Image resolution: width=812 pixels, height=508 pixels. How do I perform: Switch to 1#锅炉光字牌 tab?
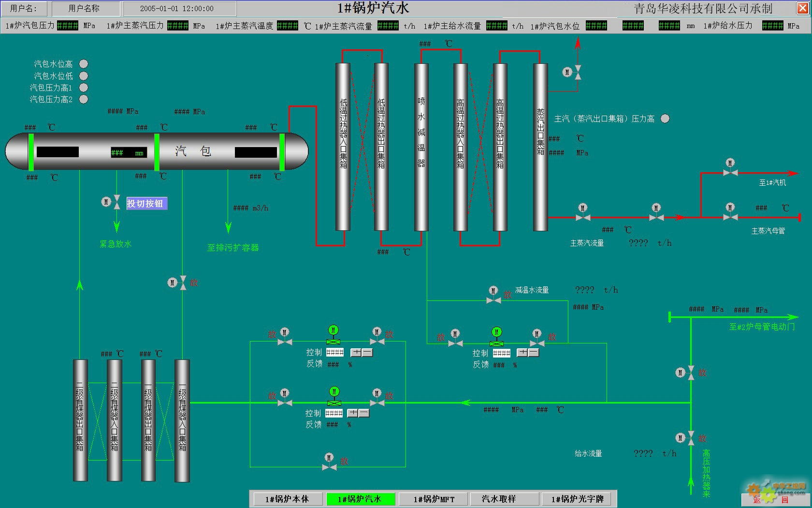click(578, 499)
